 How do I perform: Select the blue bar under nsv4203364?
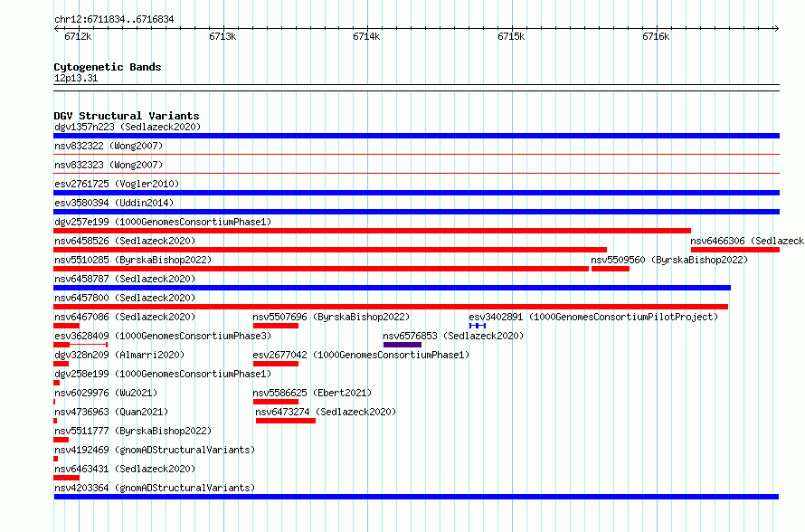416,497
